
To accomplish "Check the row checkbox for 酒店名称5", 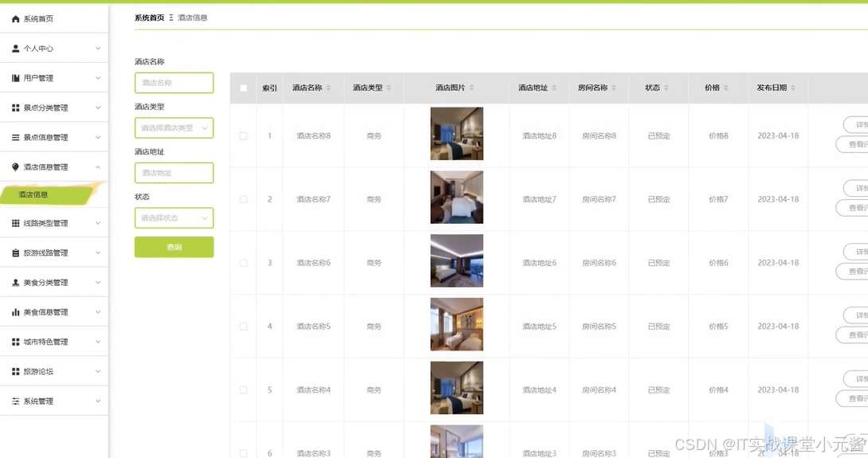I will click(x=243, y=327).
